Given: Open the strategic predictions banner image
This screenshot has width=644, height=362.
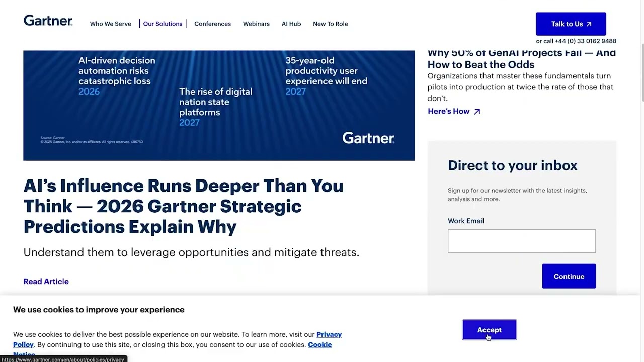Looking at the screenshot, I should click(x=219, y=106).
